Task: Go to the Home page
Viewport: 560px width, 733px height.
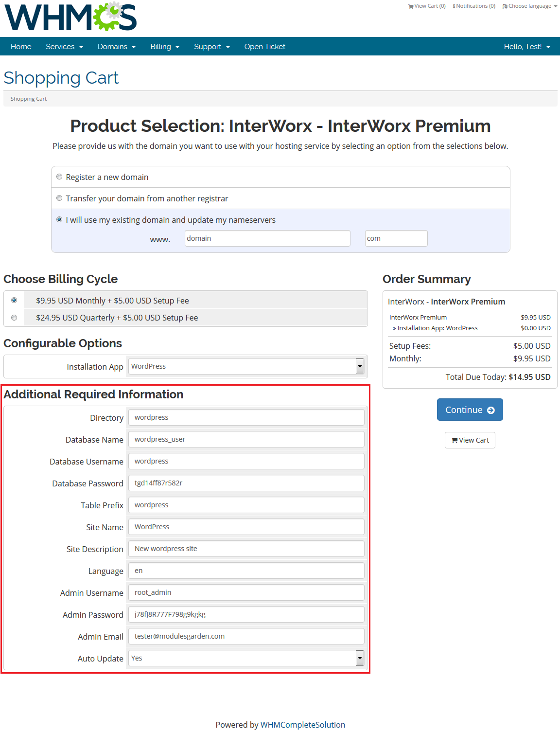Action: 21,47
